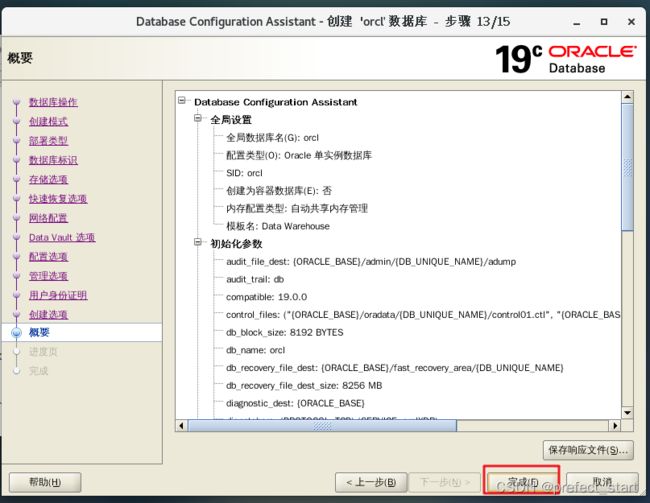650x503 pixels.
Task: Go to the 管理选项 step
Action: 49,276
